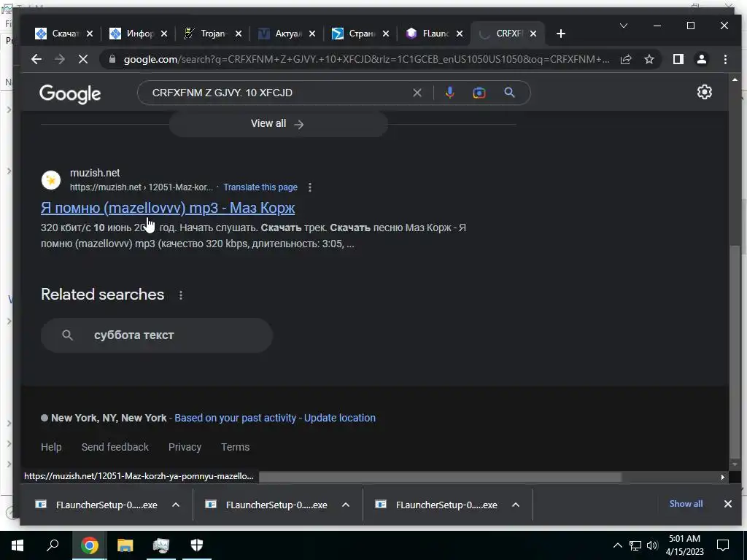Search by voice microphone icon
The image size is (747, 560).
click(449, 93)
